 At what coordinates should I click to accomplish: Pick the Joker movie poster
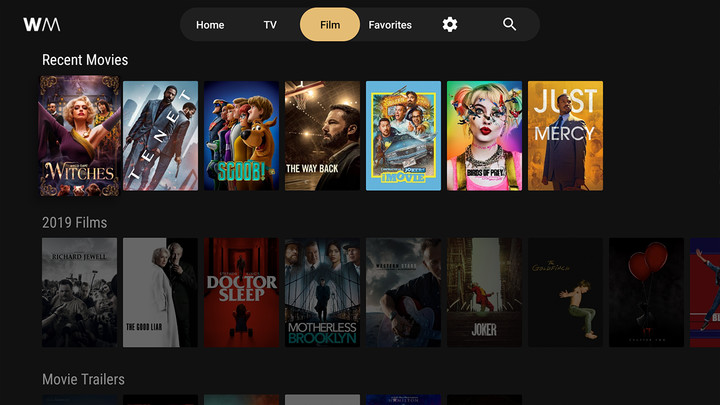(x=484, y=292)
